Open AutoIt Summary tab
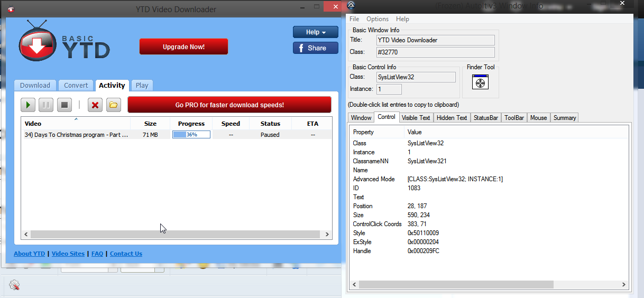644x298 pixels. (x=564, y=118)
